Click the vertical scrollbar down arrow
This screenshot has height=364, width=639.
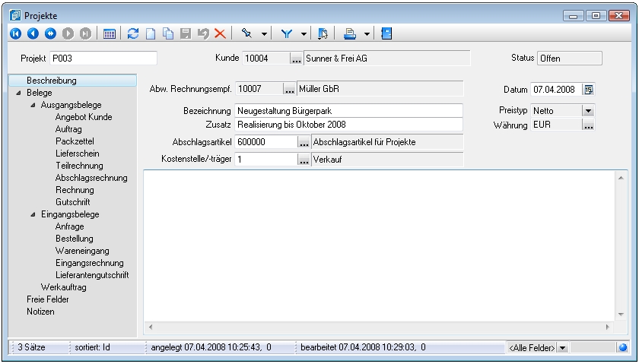621,314
